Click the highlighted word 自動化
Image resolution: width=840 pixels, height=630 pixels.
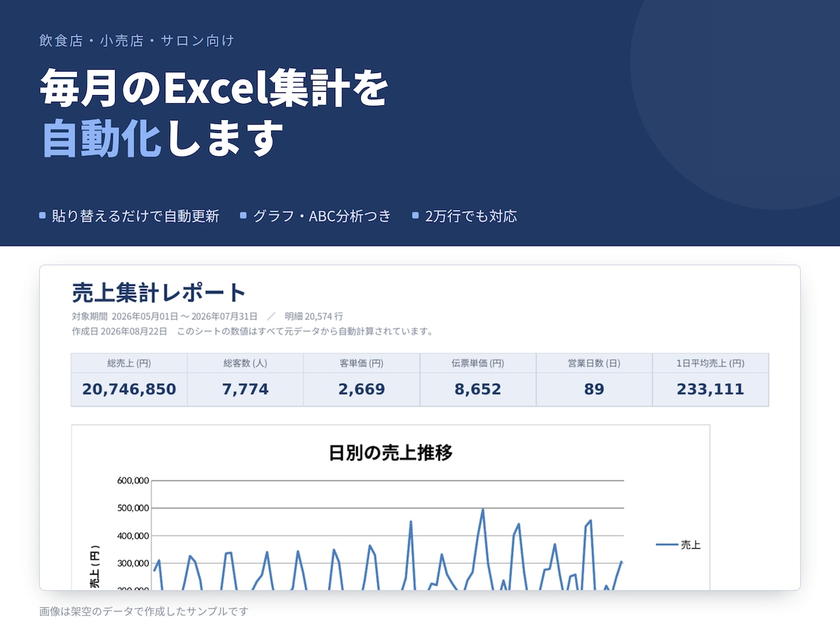click(101, 138)
